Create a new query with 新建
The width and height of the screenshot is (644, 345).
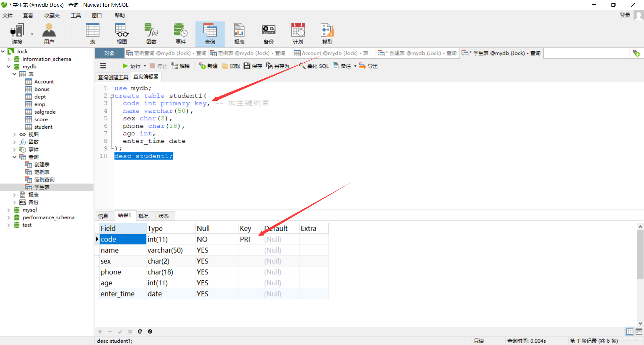coord(208,66)
